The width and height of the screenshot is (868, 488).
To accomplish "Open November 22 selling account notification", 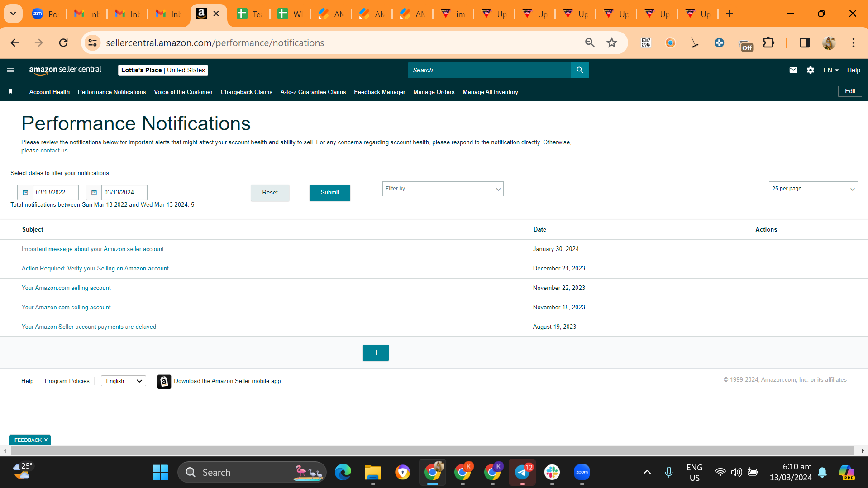I will (x=66, y=288).
